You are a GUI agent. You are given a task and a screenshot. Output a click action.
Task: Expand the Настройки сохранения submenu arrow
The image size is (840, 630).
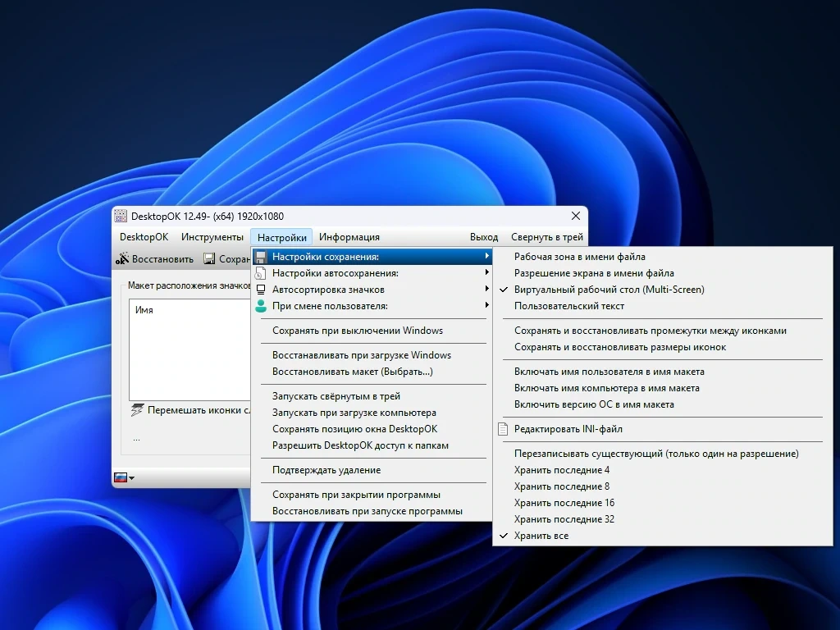(x=486, y=257)
